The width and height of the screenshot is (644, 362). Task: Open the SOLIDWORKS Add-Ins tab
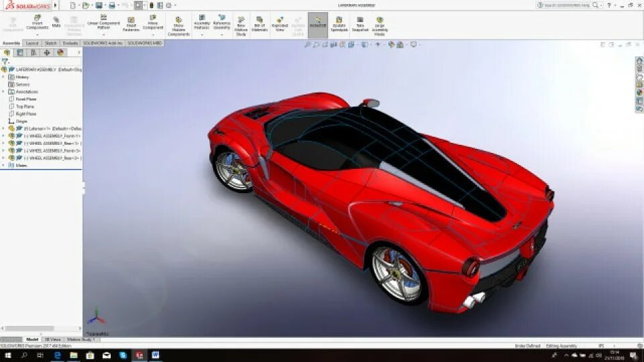[103, 43]
